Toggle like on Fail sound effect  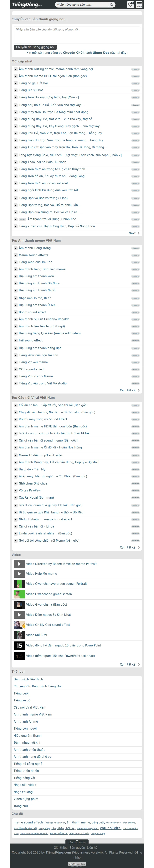click(x=136, y=341)
